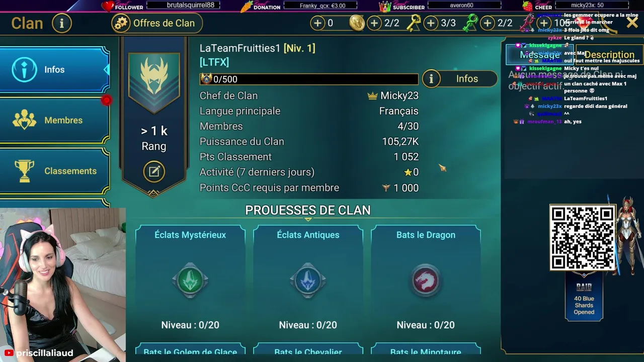Switch to the Membres sidebar tab
644x362 pixels.
(54, 120)
